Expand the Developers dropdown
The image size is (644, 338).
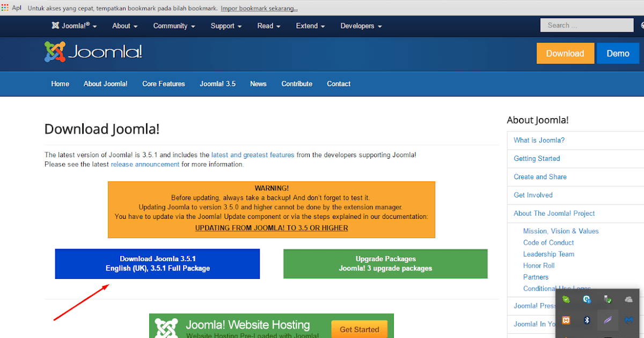click(361, 26)
